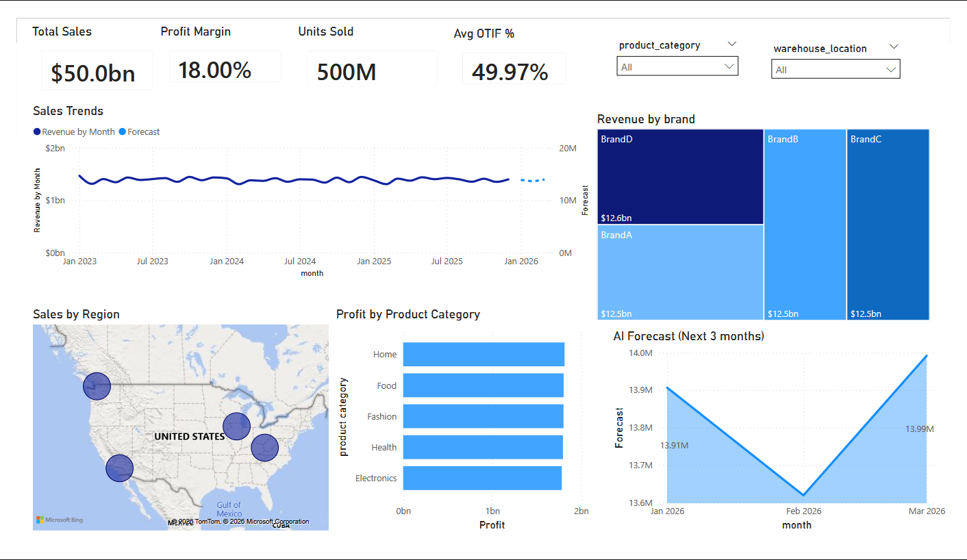Click the Food profit bar
The image size is (967, 560).
[x=483, y=385]
